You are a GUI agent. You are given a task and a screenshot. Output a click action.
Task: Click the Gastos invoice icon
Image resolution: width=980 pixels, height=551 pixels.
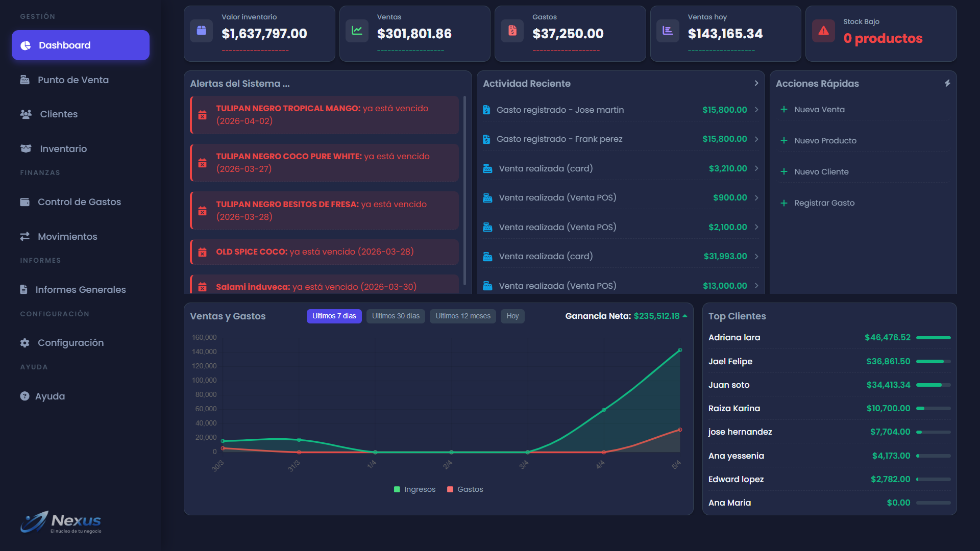[x=512, y=31]
